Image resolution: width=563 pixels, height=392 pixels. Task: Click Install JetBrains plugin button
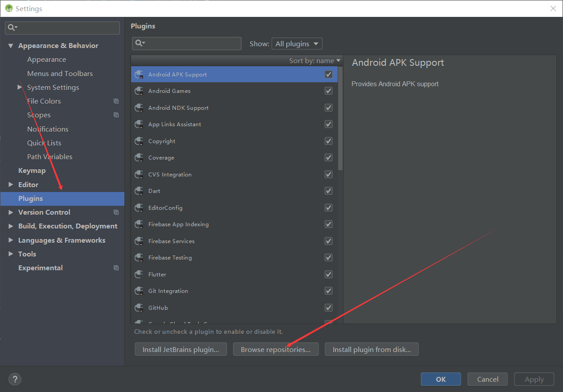(x=181, y=349)
